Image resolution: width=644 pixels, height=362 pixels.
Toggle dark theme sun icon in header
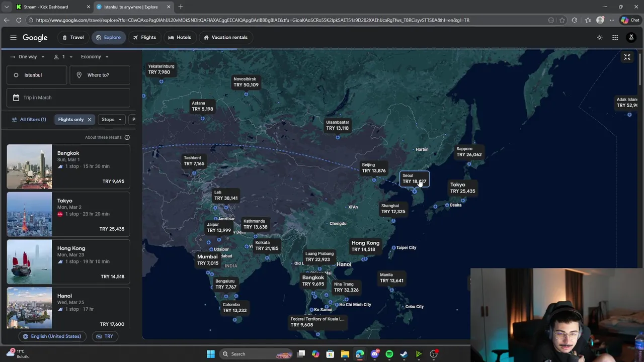point(599,38)
